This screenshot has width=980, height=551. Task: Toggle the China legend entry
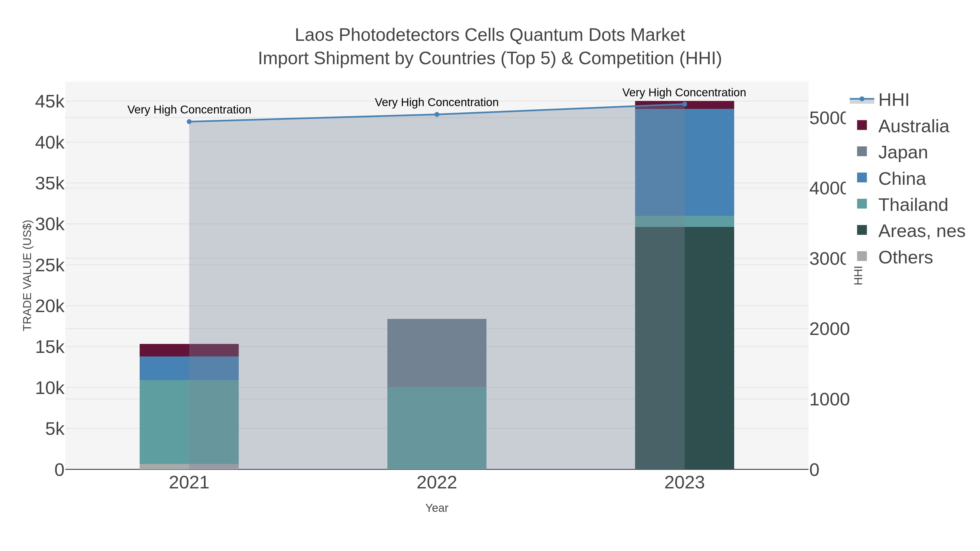891,179
